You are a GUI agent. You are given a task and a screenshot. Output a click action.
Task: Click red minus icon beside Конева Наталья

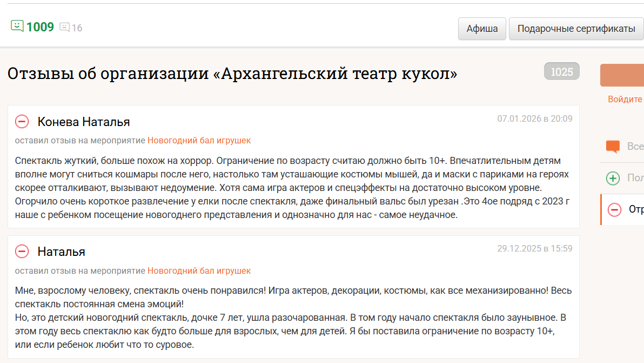(22, 122)
